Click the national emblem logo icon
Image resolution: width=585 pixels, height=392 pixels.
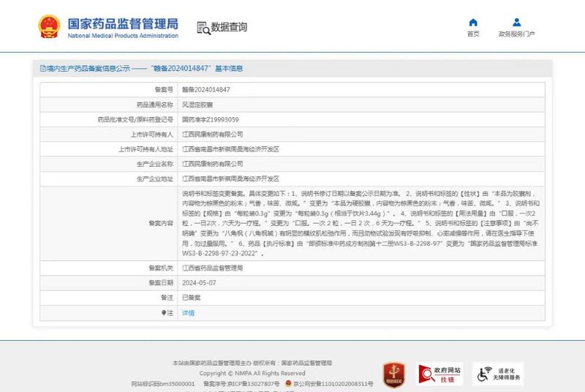coord(49,27)
